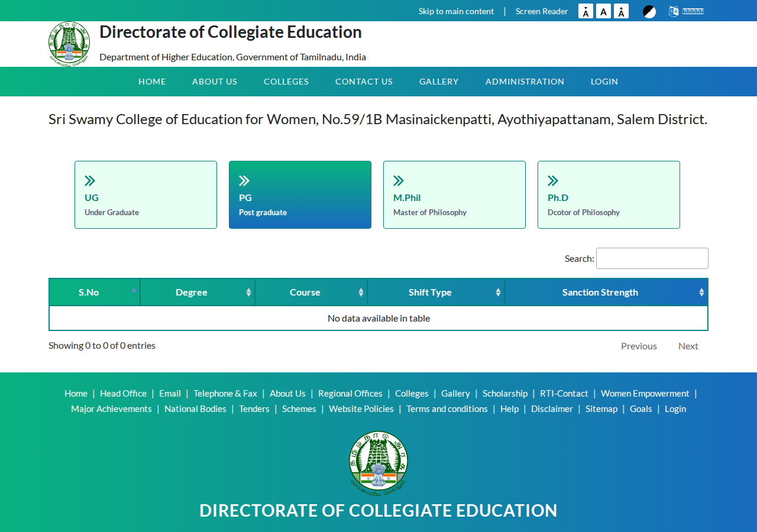This screenshot has height=532, width=757.
Task: Click the footer Tamil Nadu emblem
Action: [378, 463]
